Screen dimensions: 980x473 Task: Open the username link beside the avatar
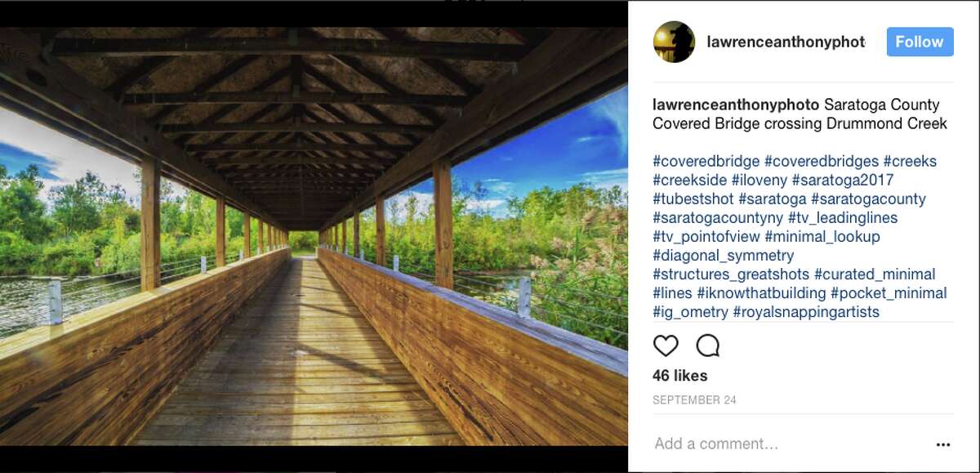click(x=786, y=42)
